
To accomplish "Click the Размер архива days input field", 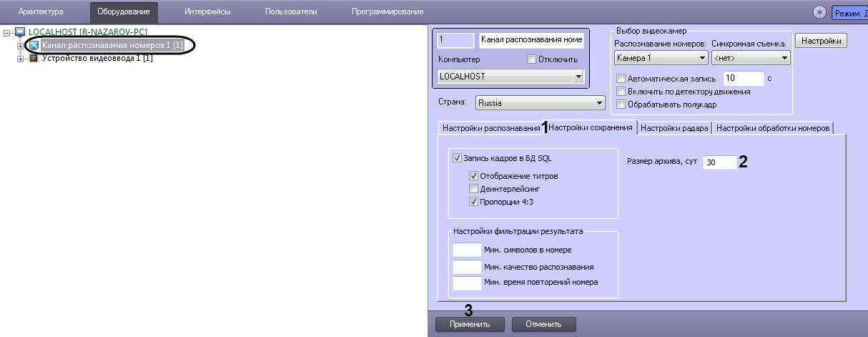I will (719, 163).
